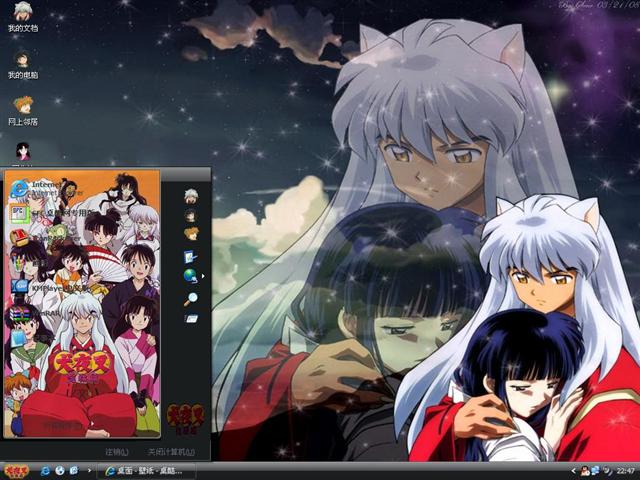Viewport: 640px width, 480px height.
Task: Click the volume tray icon
Action: coord(607,471)
